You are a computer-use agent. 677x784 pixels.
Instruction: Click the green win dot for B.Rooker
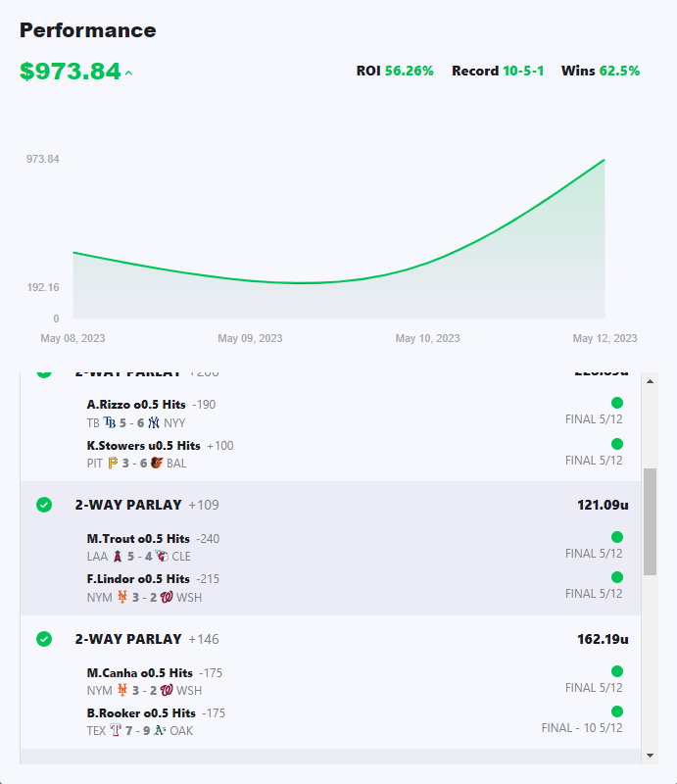click(x=617, y=711)
